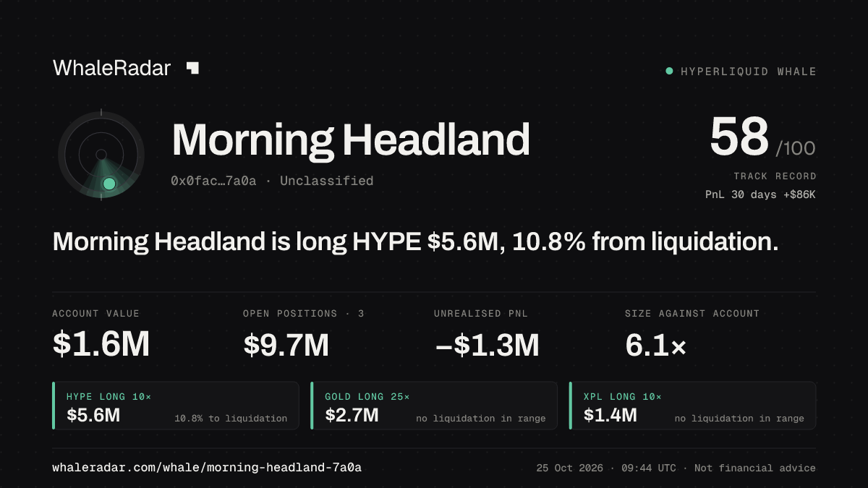
Task: Click the green Hyperliquid Whale status dot
Action: [669, 72]
